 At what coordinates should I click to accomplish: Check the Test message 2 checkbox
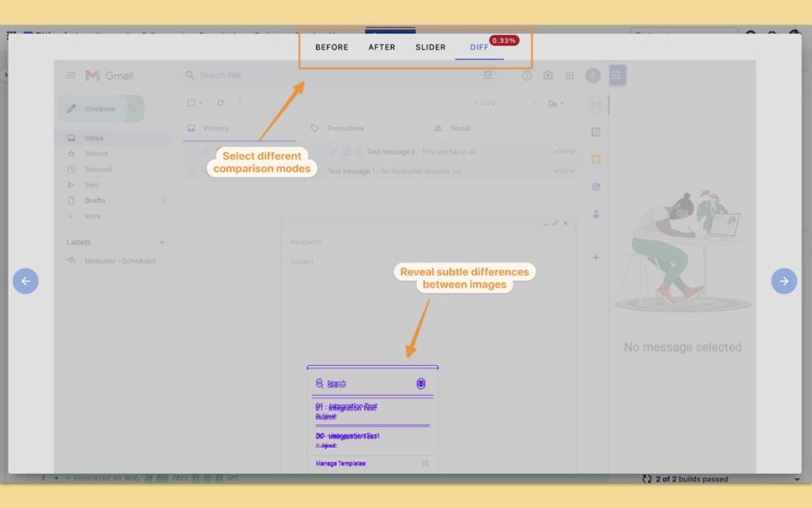click(x=191, y=152)
